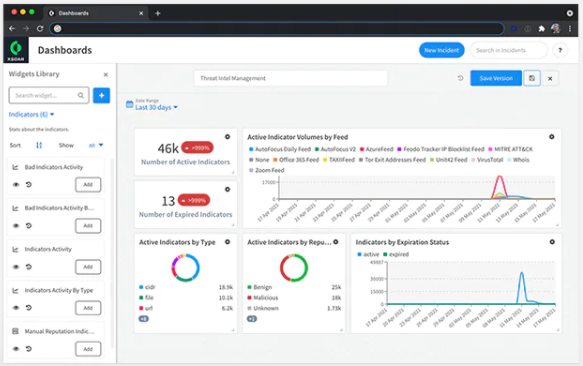The image size is (583, 366).
Task: Add Indicators Activity widget
Action: click(88, 267)
